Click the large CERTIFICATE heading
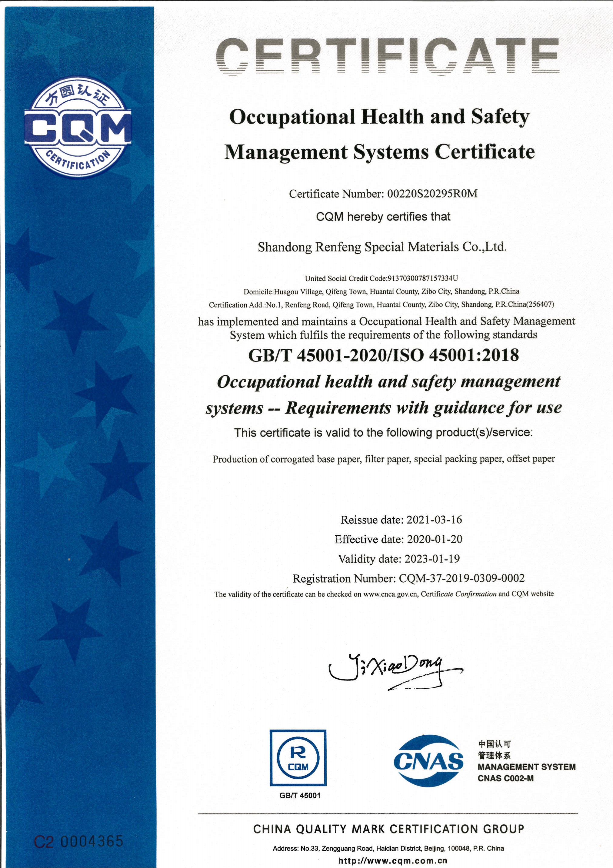 pos(387,56)
